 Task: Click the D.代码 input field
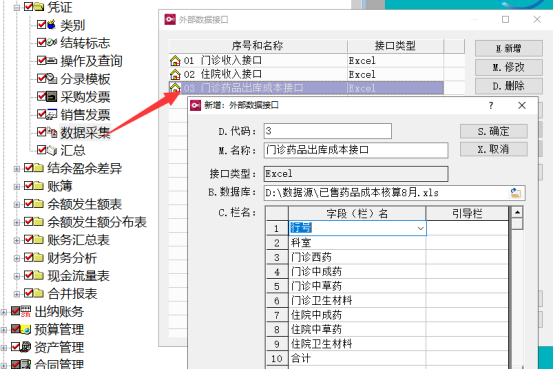coord(328,131)
